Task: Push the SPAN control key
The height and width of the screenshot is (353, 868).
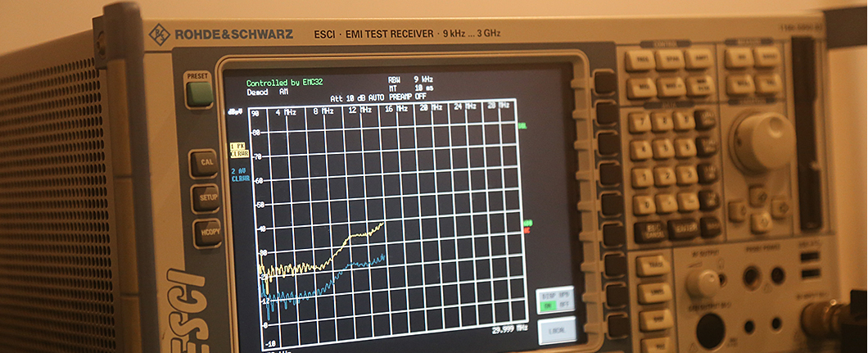Action: click(670, 59)
